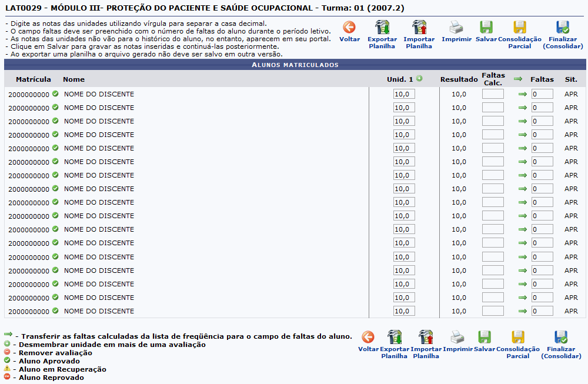This screenshot has height=384, width=588.
Task: Click the last row Unid. 1 grade field
Action: click(x=404, y=311)
